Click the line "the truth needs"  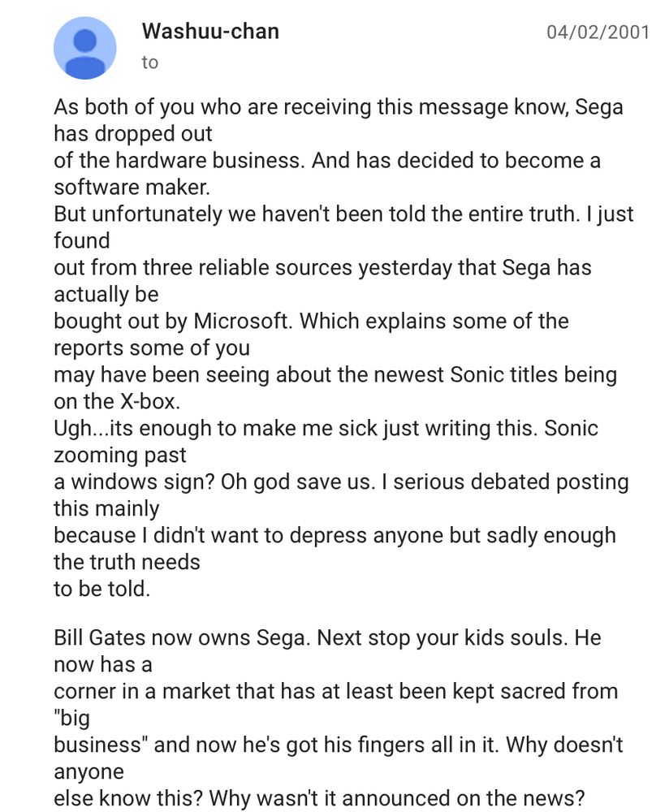point(127,563)
